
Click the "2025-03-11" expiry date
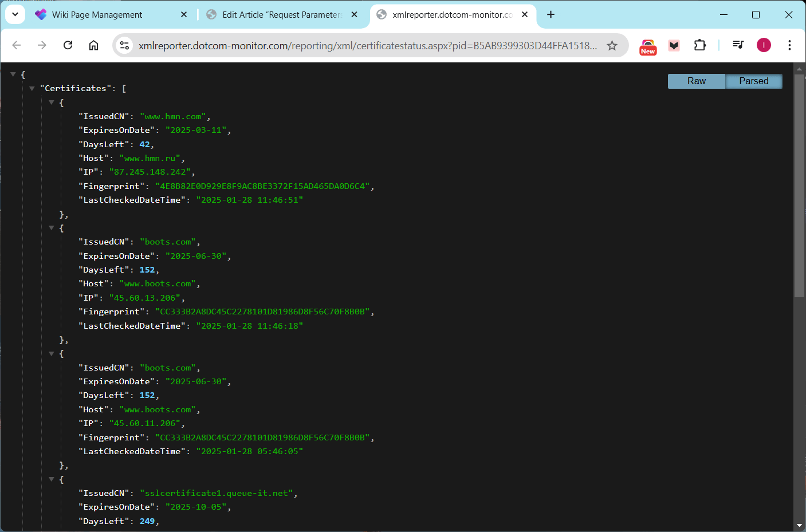196,131
